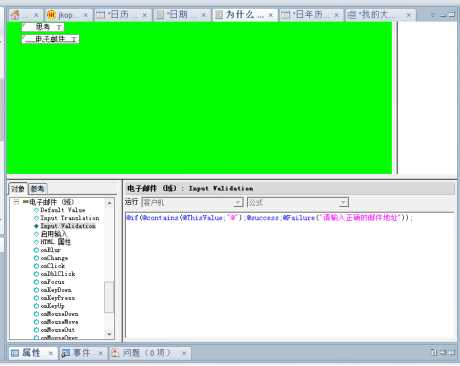Close the 问题 panel tab
The image size is (460, 366).
click(184, 353)
